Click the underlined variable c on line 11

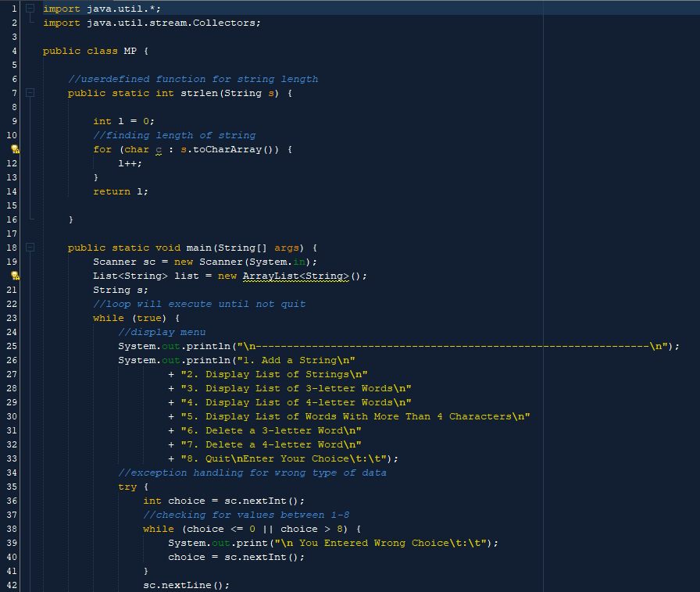pyautogui.click(x=157, y=149)
